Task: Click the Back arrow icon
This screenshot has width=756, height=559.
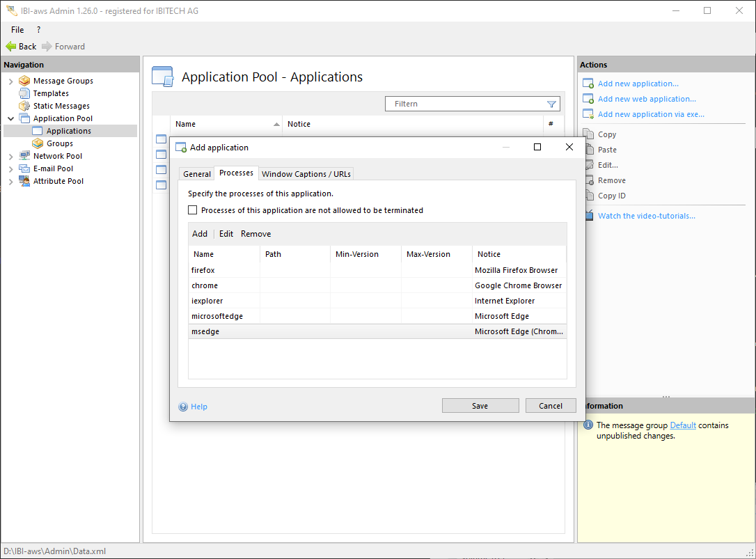Action: (x=10, y=47)
